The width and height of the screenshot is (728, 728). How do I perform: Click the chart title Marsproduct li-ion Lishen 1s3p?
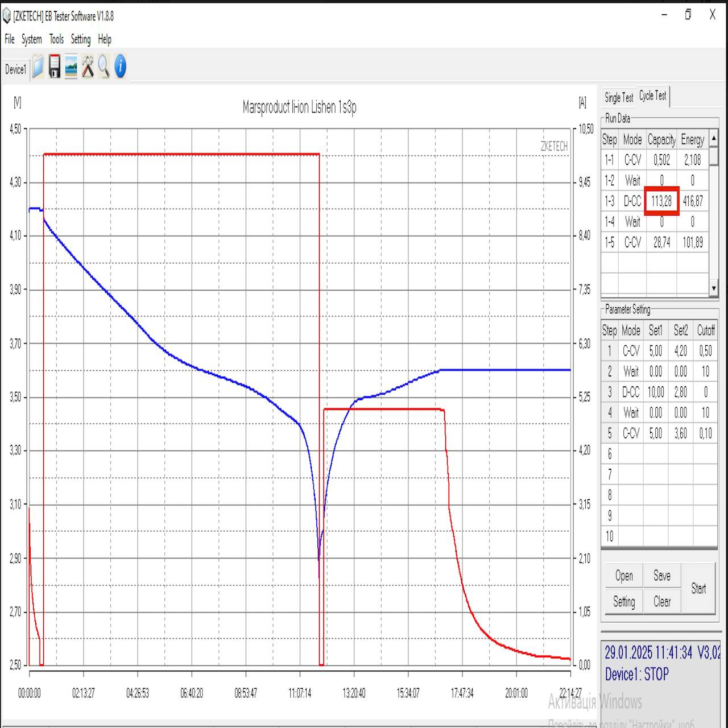[x=300, y=107]
